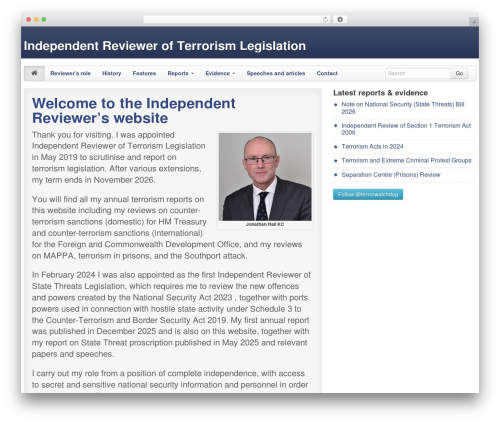Open the browser extension icon beside address bar

tap(340, 20)
